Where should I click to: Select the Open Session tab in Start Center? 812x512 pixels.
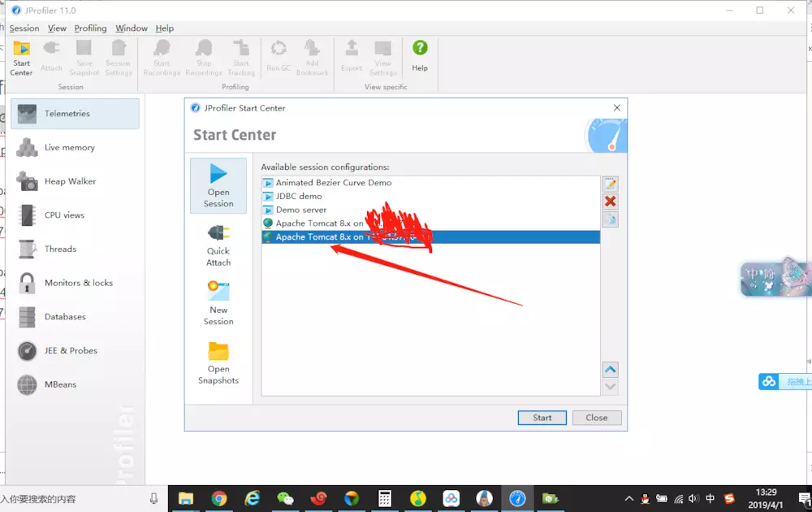[x=218, y=186]
